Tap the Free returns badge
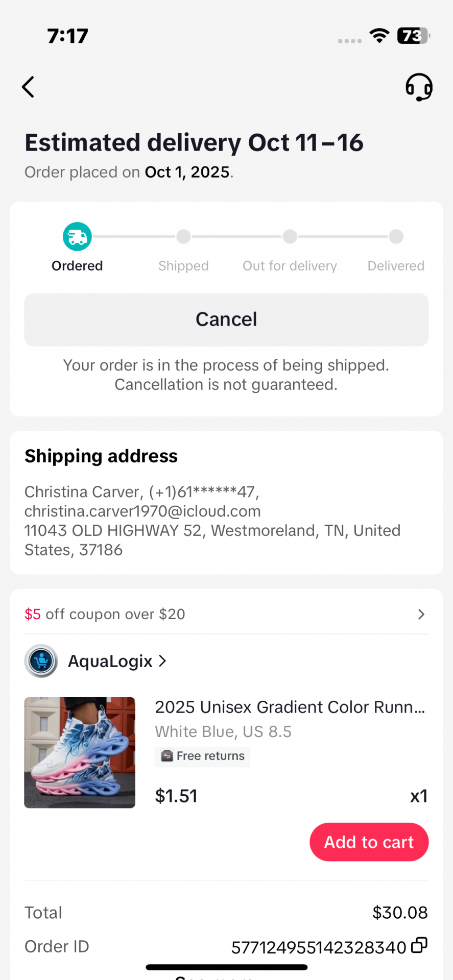This screenshot has height=980, width=453. [x=203, y=756]
